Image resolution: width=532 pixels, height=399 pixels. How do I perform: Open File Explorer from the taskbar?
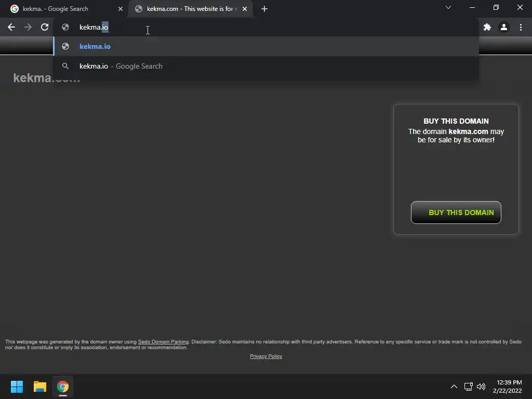tap(39, 387)
